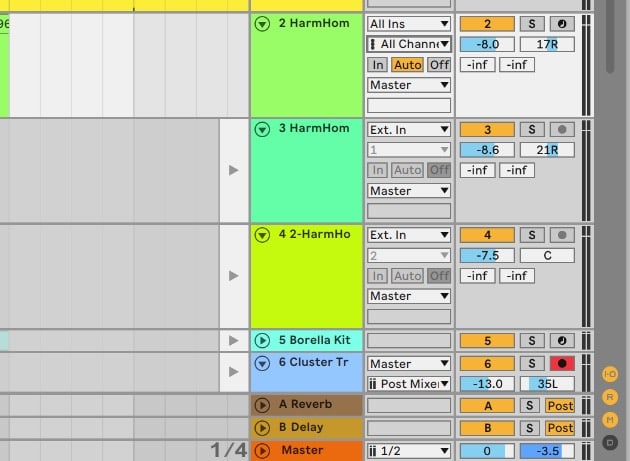
Task: Click the launch arrow on track 3 HarmHom
Action: [x=233, y=170]
